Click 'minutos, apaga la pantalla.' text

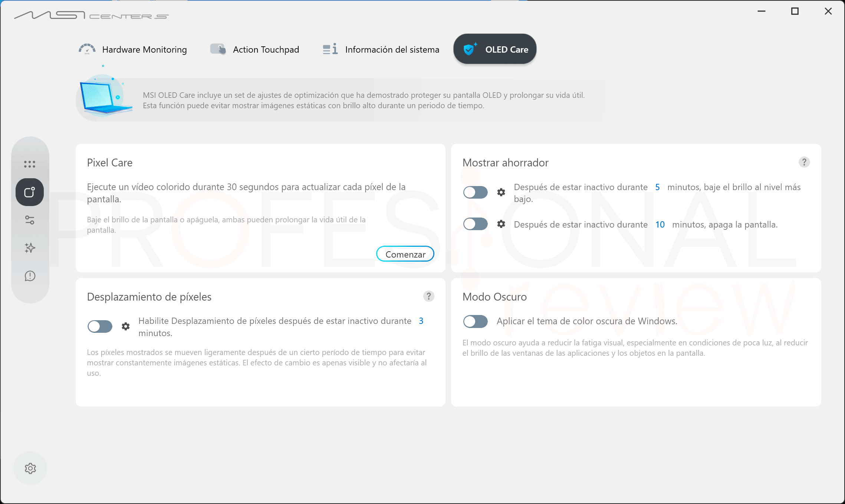point(725,225)
